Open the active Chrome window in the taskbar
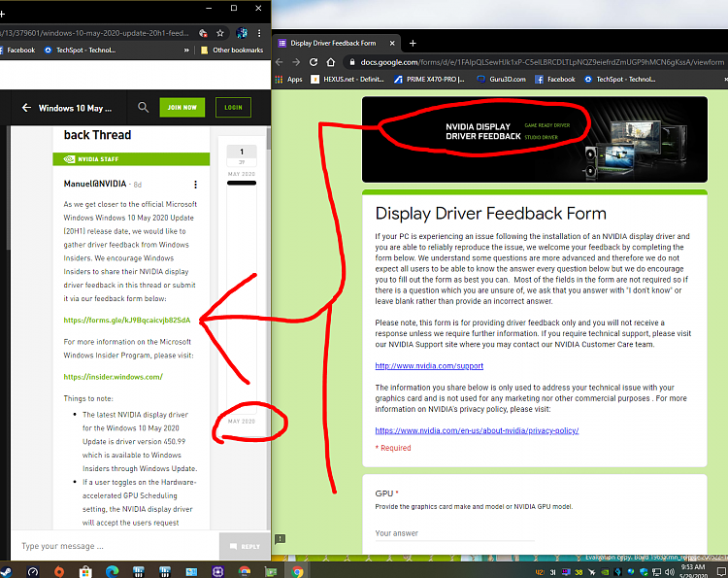728x578 pixels. (x=297, y=572)
